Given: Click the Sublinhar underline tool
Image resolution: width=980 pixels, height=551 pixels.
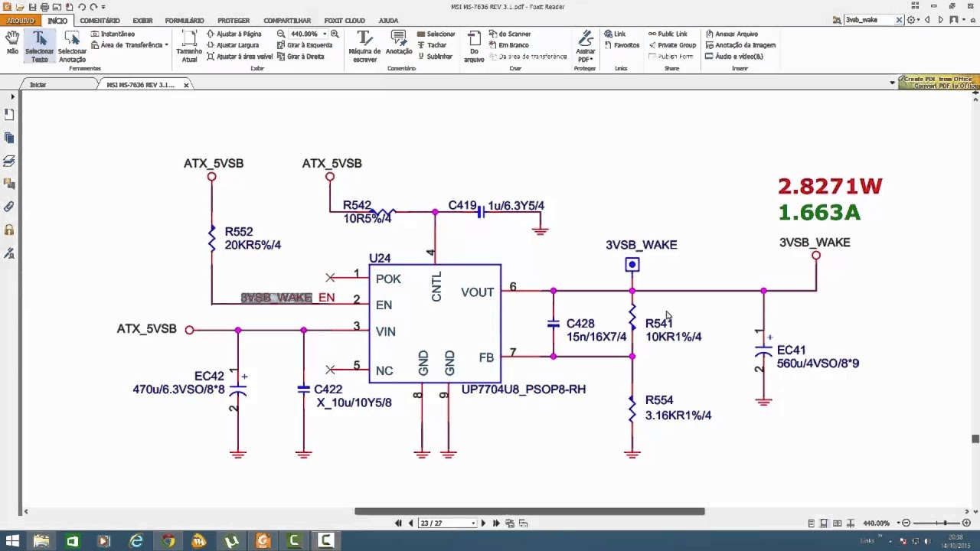Looking at the screenshot, I should (436, 57).
